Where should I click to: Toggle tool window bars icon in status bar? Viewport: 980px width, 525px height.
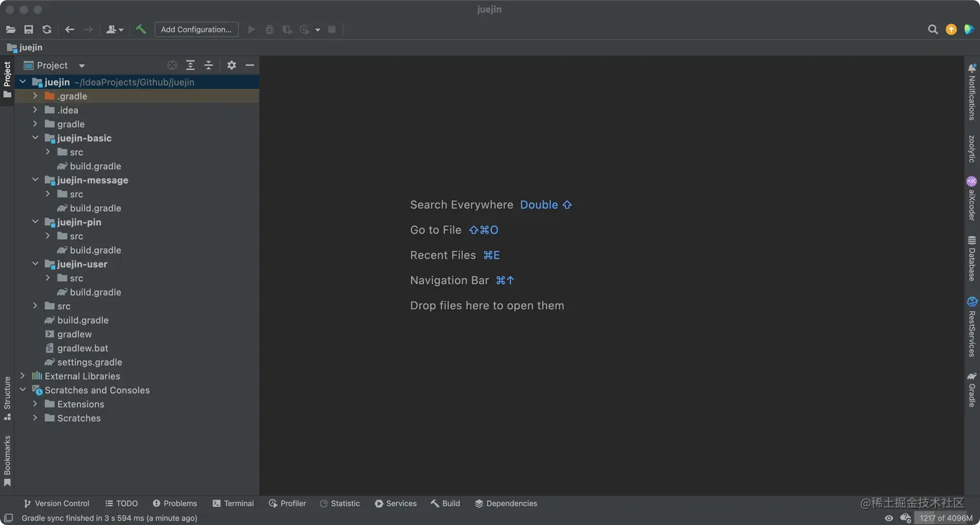point(8,518)
